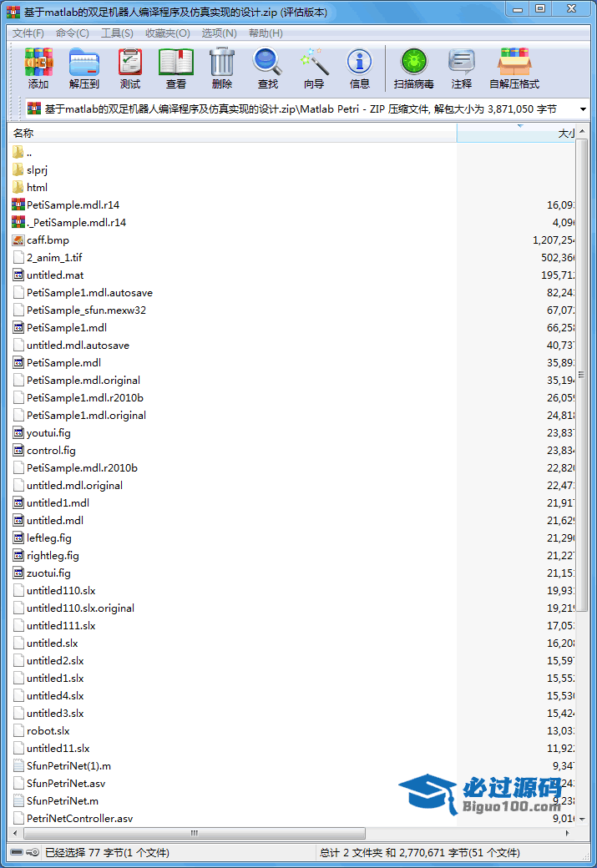Click the ._PetiSample.mdl.r14 archive icon
The height and width of the screenshot is (868, 597).
[x=18, y=223]
